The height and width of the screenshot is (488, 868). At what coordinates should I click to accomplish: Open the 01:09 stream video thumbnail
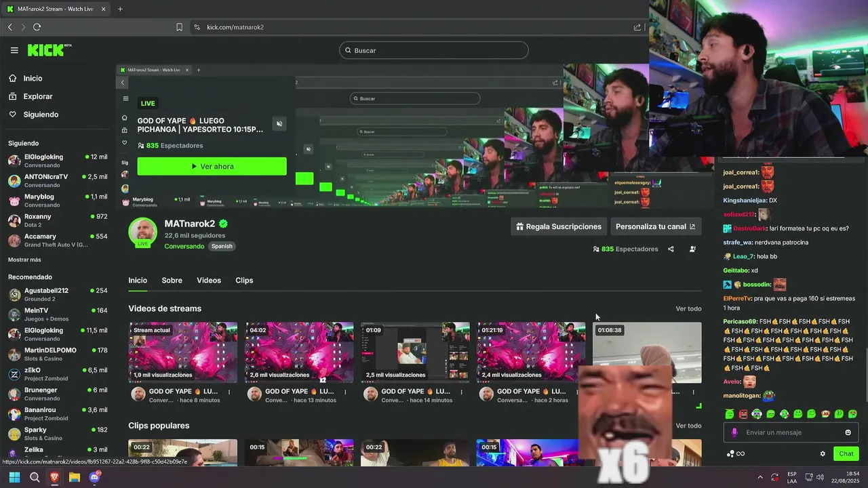[415, 352]
